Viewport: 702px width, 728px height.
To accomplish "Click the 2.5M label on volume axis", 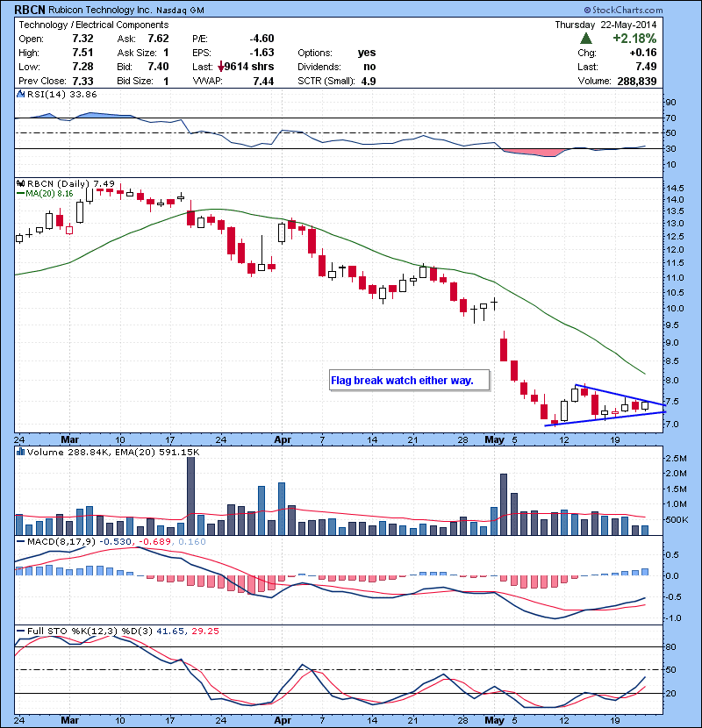I will (676, 458).
